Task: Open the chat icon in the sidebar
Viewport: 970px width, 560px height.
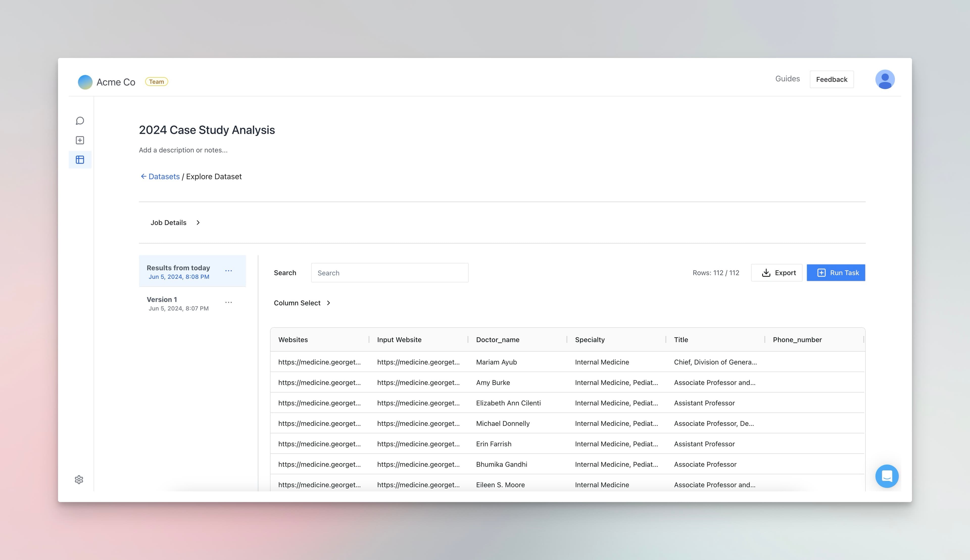Action: (80, 121)
